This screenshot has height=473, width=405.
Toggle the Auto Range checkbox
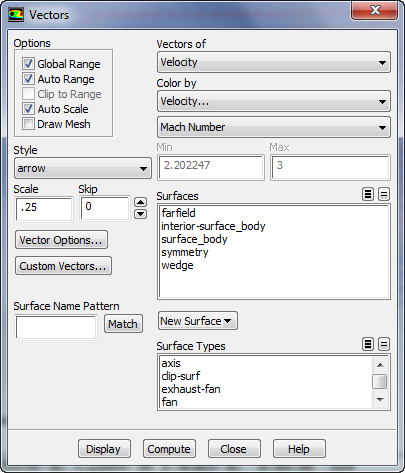(28, 79)
